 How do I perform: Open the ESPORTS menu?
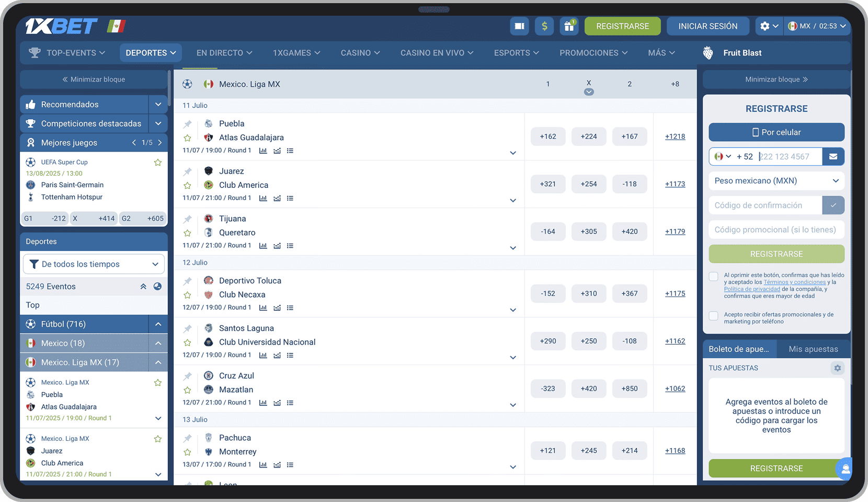(516, 53)
